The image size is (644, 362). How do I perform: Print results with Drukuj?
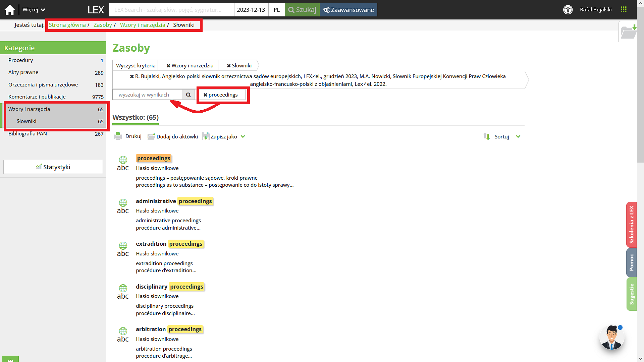tap(128, 136)
